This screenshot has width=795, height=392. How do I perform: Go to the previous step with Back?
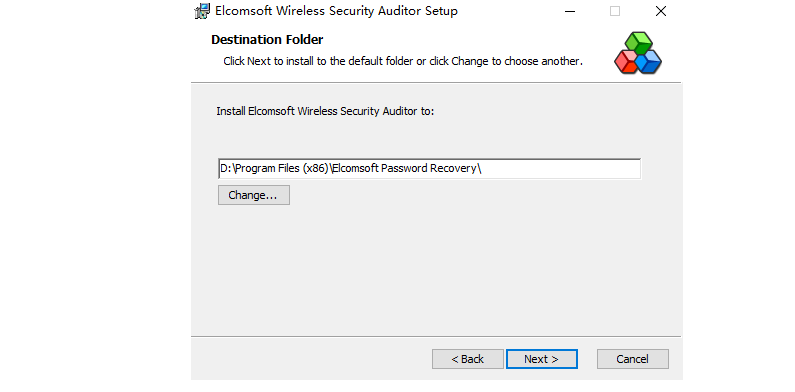click(468, 359)
